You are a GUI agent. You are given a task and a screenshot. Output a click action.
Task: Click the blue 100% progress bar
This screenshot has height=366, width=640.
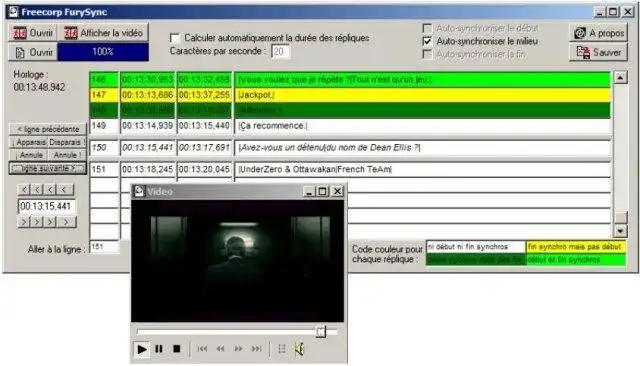click(103, 52)
